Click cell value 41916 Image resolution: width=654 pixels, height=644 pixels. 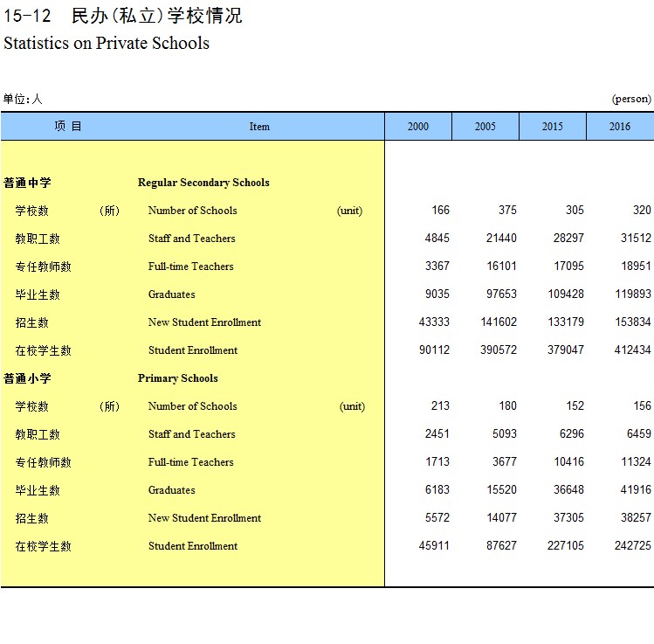click(x=636, y=489)
